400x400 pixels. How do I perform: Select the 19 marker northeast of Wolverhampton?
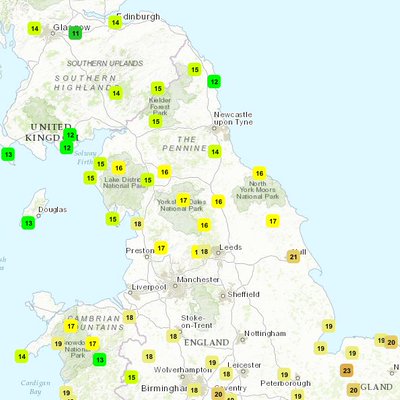[x=212, y=362]
